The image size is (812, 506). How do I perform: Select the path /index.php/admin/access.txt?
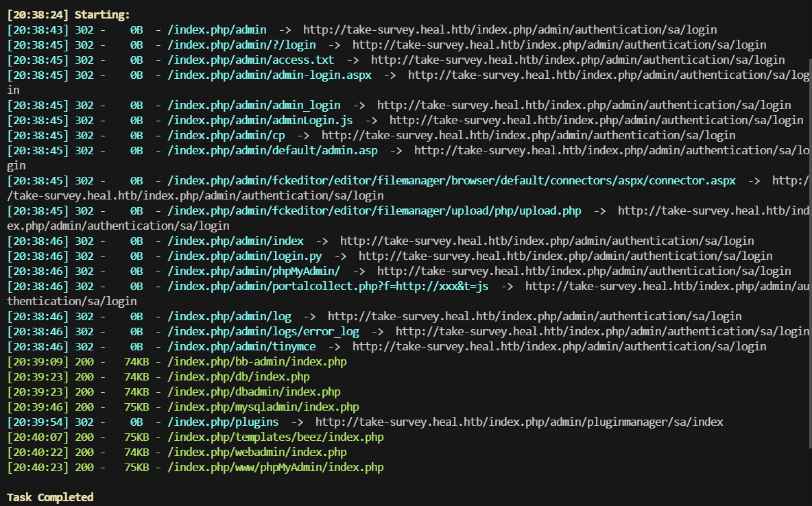point(250,60)
